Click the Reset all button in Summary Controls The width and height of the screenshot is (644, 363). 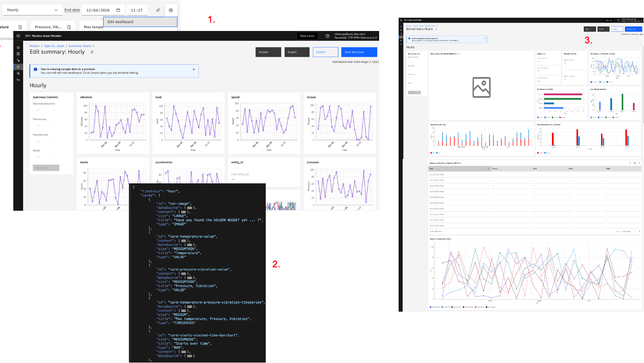[46, 168]
